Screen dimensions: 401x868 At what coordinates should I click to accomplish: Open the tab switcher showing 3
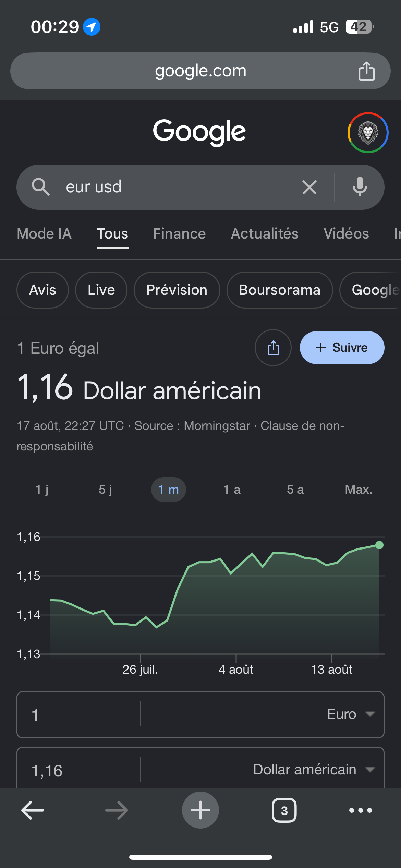click(x=284, y=810)
